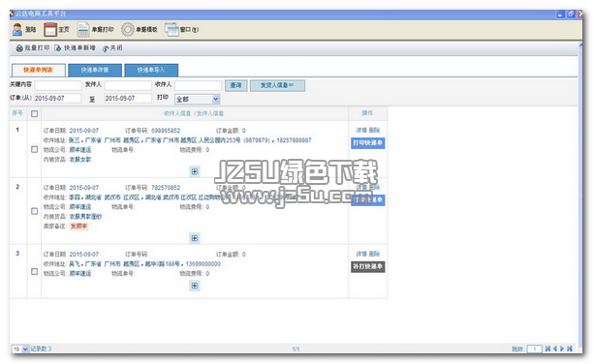593x364 pixels.
Task: Click the 批量打印 printer icon
Action: pyautogui.click(x=19, y=48)
